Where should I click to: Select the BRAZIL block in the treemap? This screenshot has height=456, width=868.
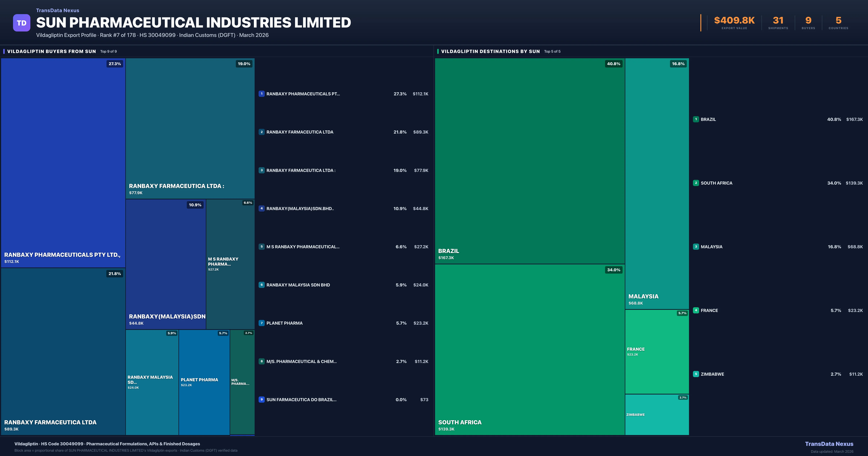(529, 162)
